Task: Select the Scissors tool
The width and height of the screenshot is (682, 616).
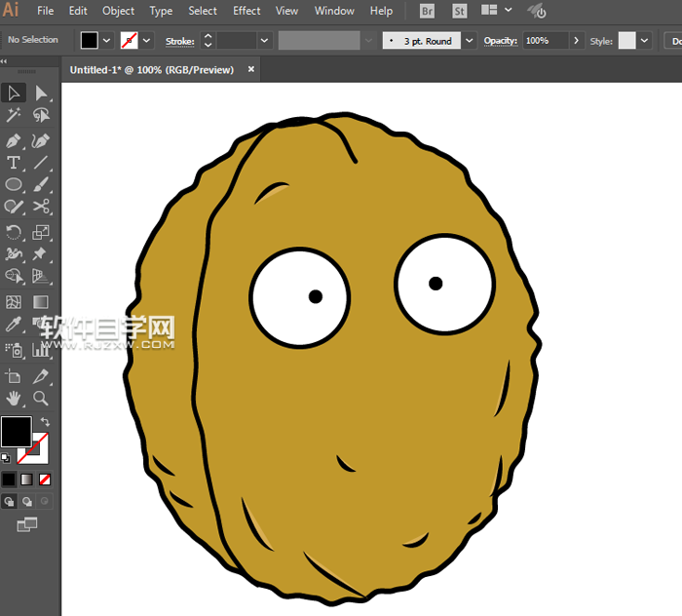Action: pos(41,207)
